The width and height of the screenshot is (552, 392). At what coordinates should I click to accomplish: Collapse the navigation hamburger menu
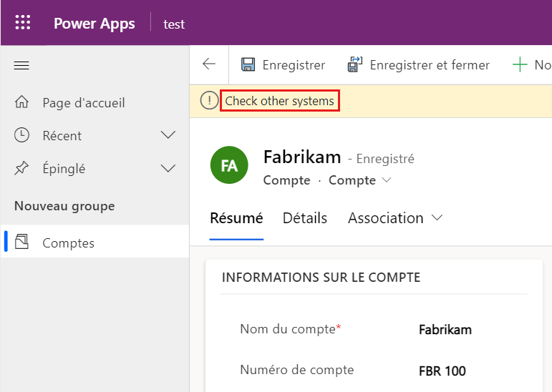[21, 66]
